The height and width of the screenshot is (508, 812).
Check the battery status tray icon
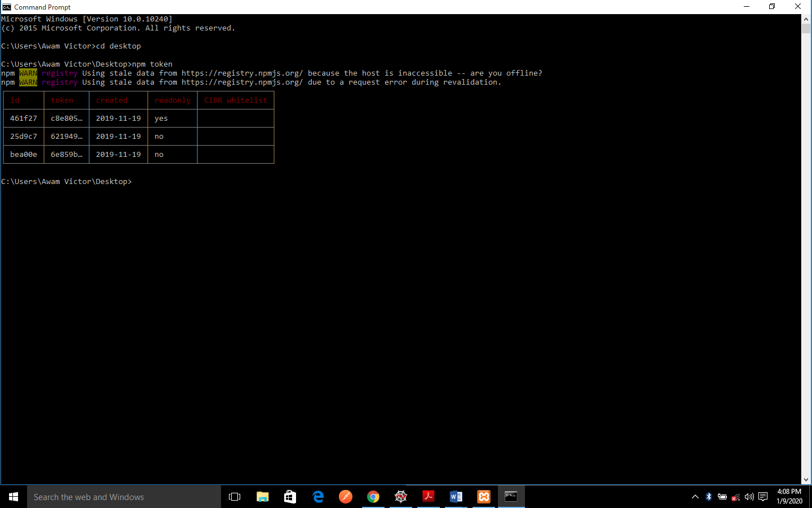coord(722,497)
